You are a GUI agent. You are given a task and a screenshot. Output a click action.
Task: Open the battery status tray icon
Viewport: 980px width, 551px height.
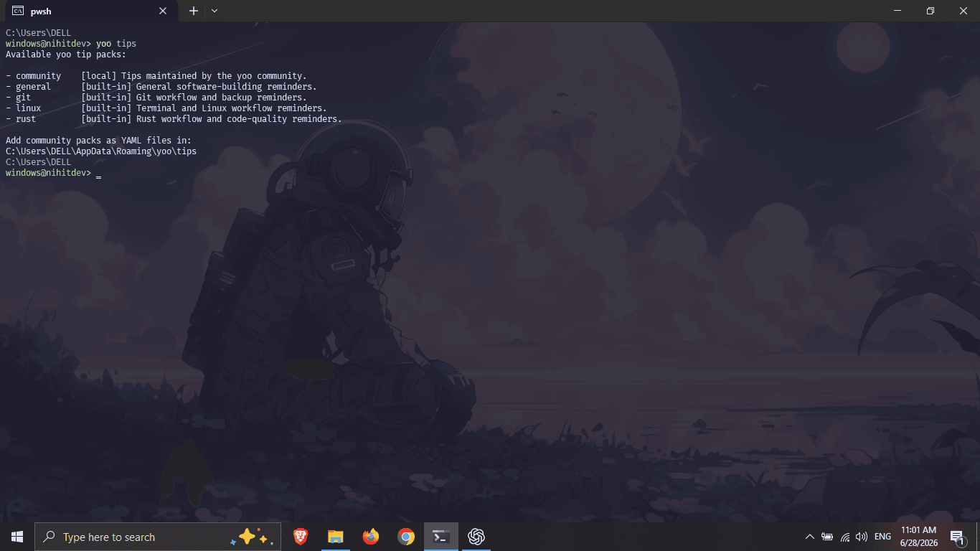pos(827,537)
